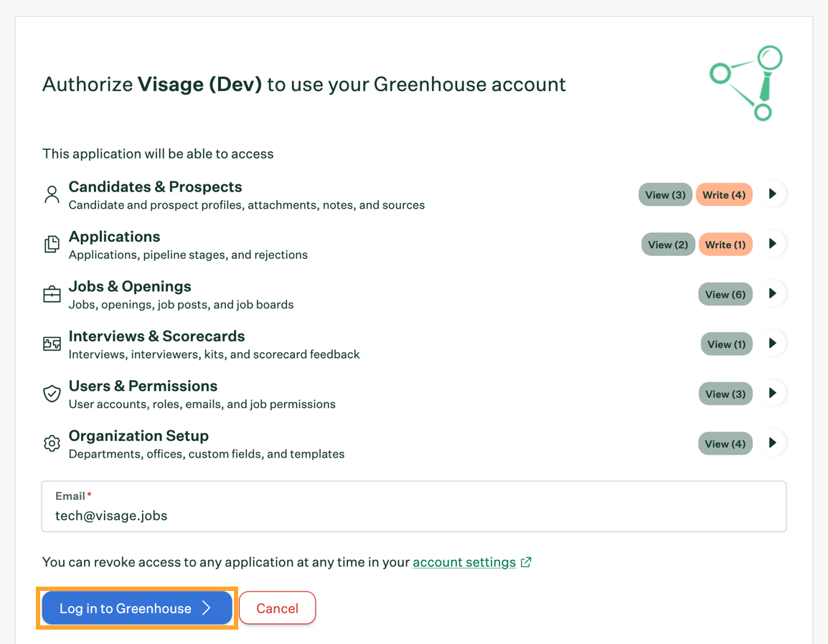Click View (3) badge for Users & Permissions
This screenshot has width=828, height=644.
(725, 394)
